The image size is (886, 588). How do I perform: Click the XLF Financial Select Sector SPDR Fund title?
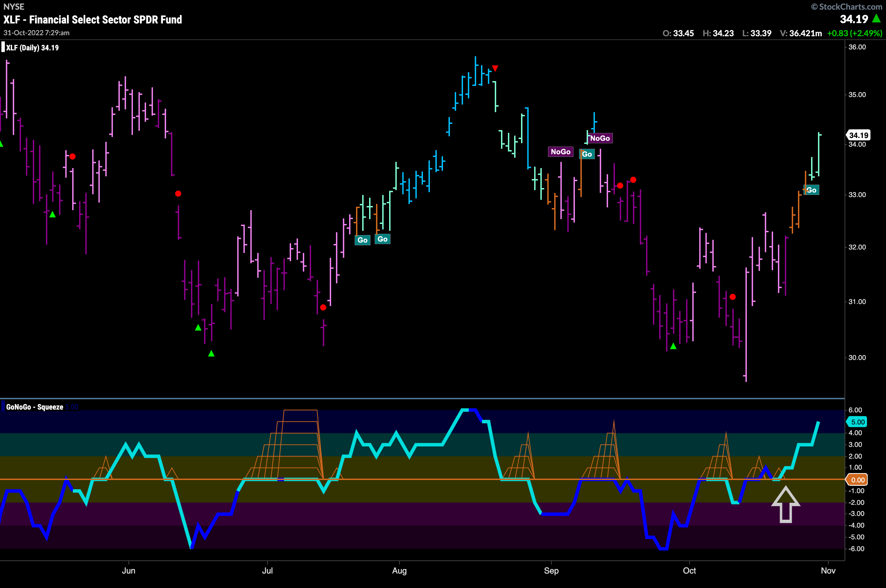point(93,20)
